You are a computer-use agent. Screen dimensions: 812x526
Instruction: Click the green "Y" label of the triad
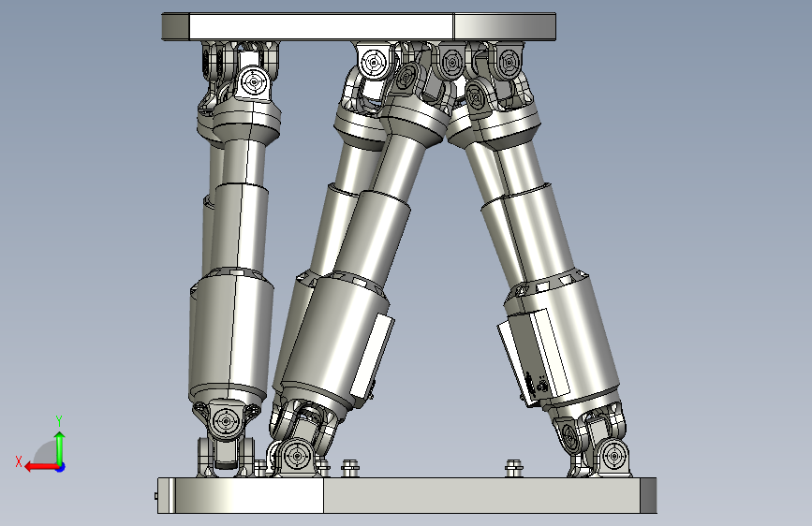pyautogui.click(x=59, y=421)
